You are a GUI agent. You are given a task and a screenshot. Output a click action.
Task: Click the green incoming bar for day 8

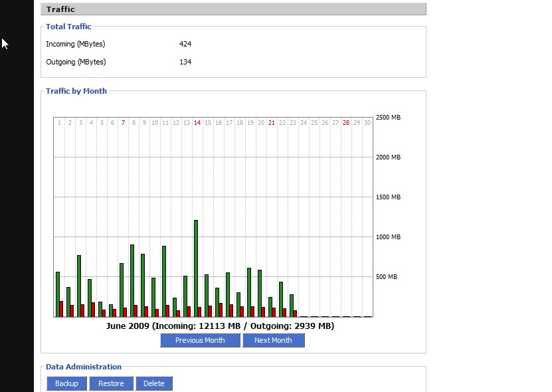coord(132,280)
